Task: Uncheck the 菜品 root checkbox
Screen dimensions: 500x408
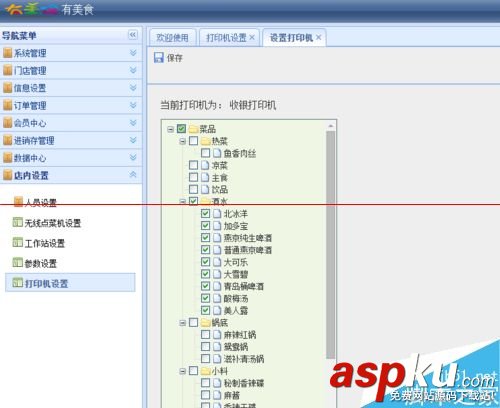Action: (x=181, y=129)
